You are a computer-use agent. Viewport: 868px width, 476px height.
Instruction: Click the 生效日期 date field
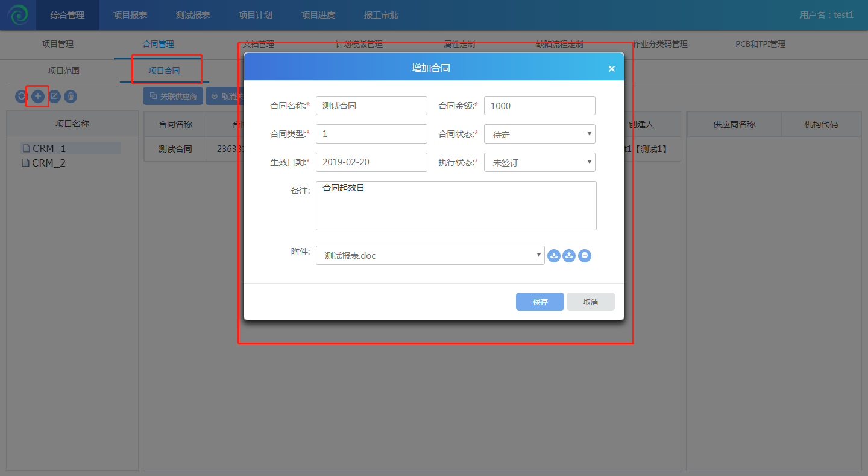pyautogui.click(x=371, y=162)
